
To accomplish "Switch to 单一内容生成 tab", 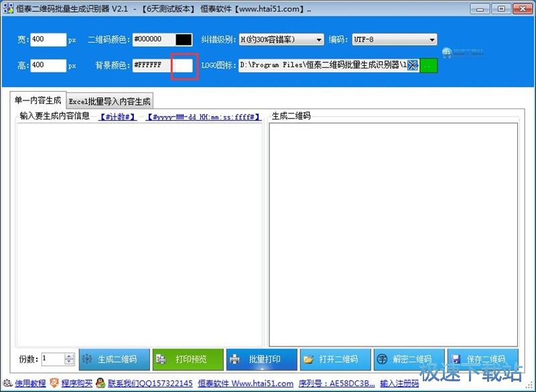I will click(x=38, y=100).
